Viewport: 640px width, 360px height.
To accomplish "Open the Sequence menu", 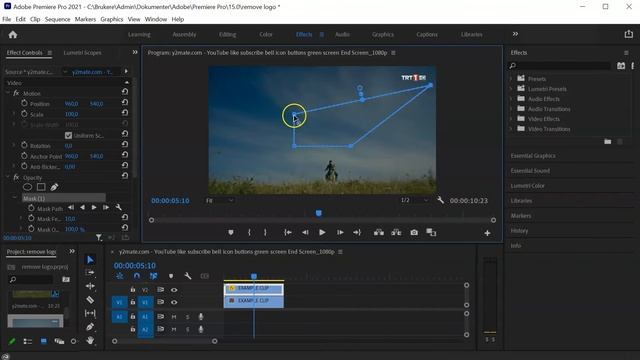I will (57, 19).
